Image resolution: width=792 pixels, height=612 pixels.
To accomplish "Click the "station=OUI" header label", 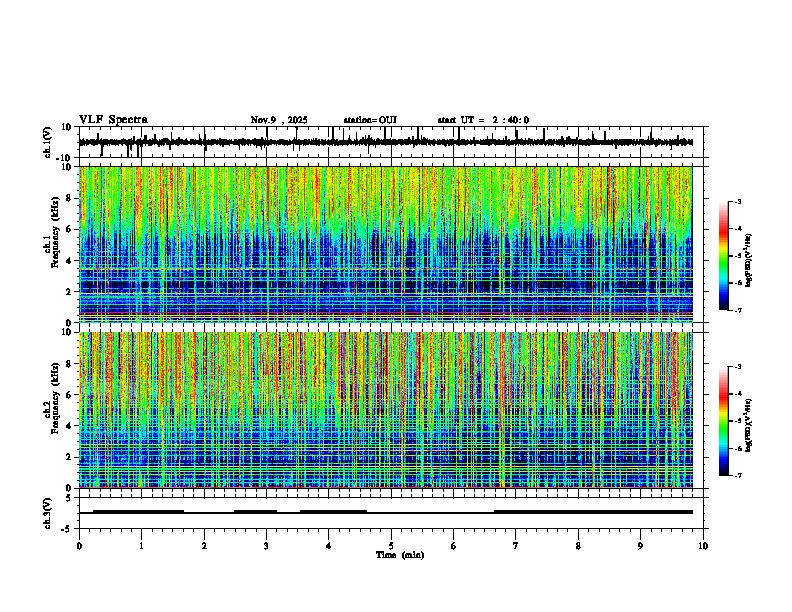I will 370,120.
